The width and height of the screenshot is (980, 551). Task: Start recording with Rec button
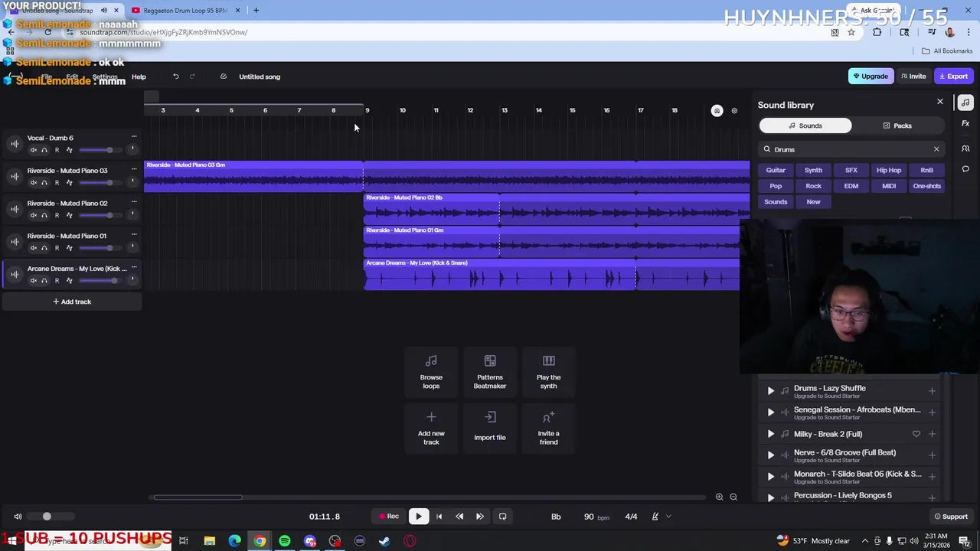(389, 517)
